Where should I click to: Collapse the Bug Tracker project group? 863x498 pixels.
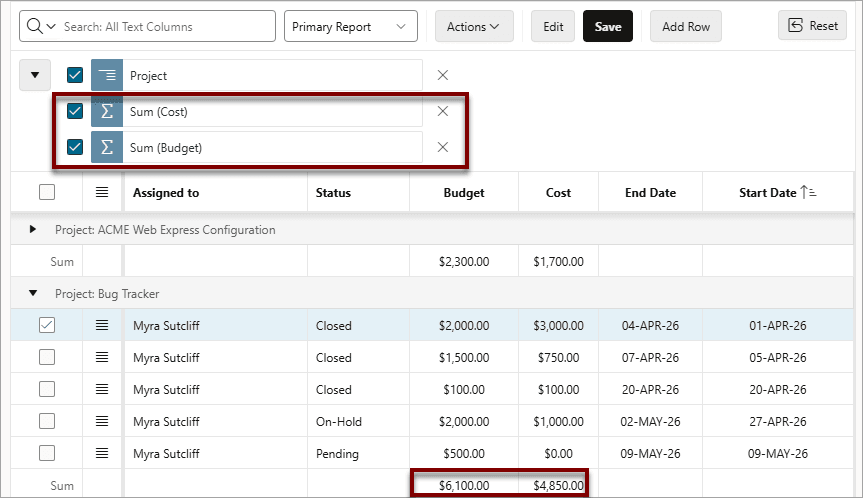click(33, 293)
